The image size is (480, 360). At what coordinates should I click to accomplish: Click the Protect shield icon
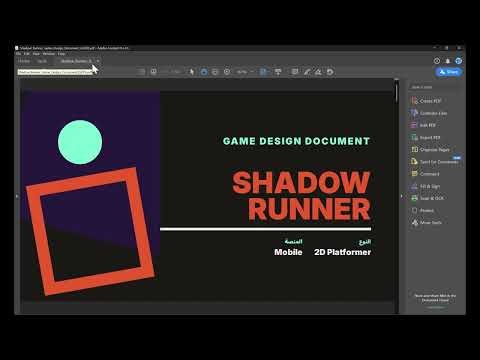414,210
